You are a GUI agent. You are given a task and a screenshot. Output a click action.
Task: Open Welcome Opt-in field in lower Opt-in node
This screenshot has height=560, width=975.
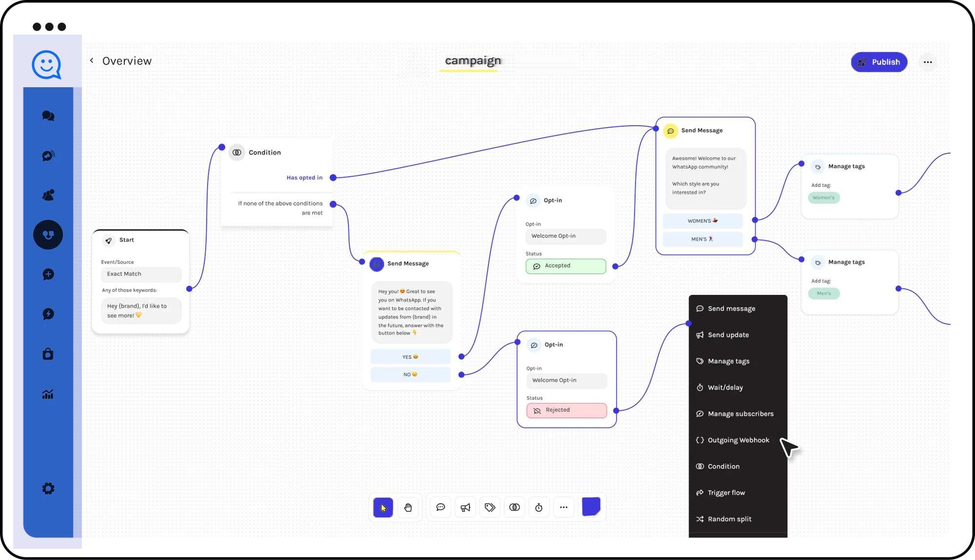coord(566,380)
